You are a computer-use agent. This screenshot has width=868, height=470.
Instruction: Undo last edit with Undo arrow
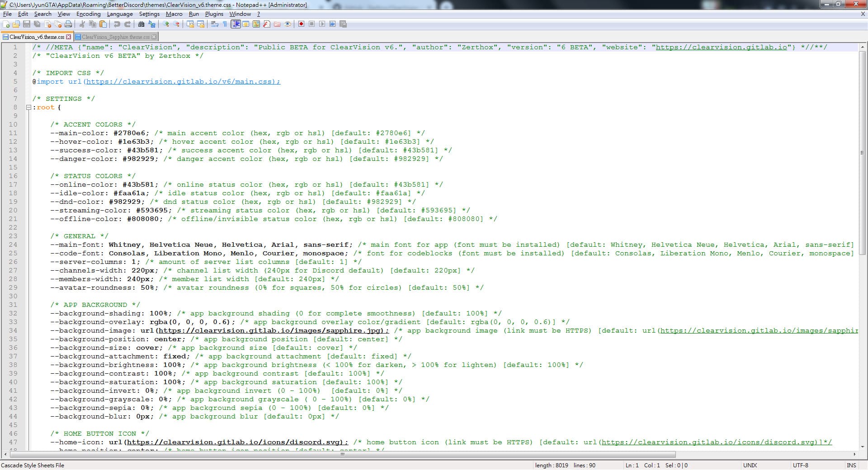(117, 24)
